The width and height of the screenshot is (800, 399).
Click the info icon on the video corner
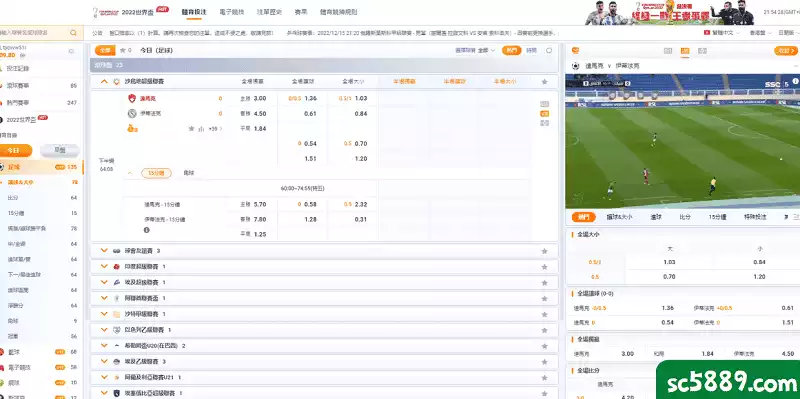click(x=795, y=81)
